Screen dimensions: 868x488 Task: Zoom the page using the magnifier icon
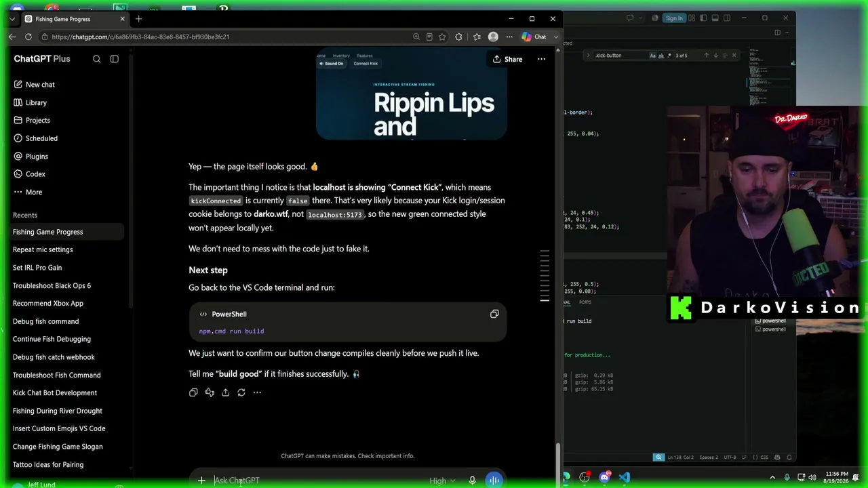click(x=416, y=37)
